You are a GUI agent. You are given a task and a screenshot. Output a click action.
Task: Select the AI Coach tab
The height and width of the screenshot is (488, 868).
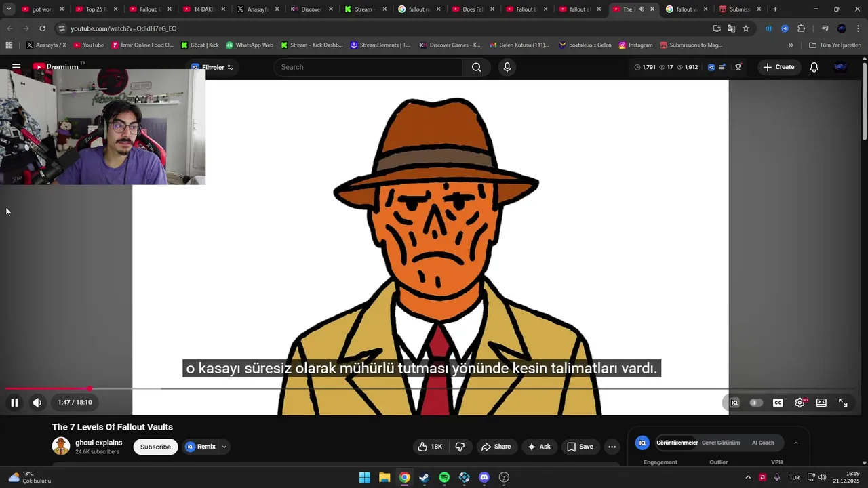click(x=763, y=443)
